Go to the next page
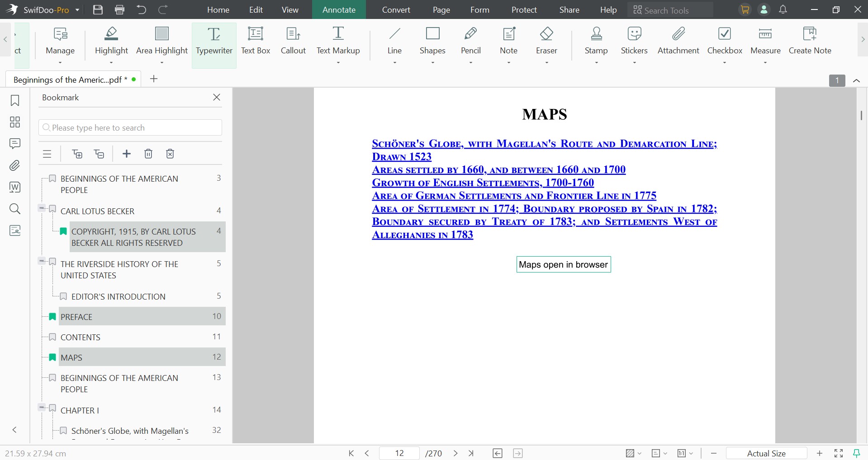Image resolution: width=868 pixels, height=460 pixels. pos(455,453)
